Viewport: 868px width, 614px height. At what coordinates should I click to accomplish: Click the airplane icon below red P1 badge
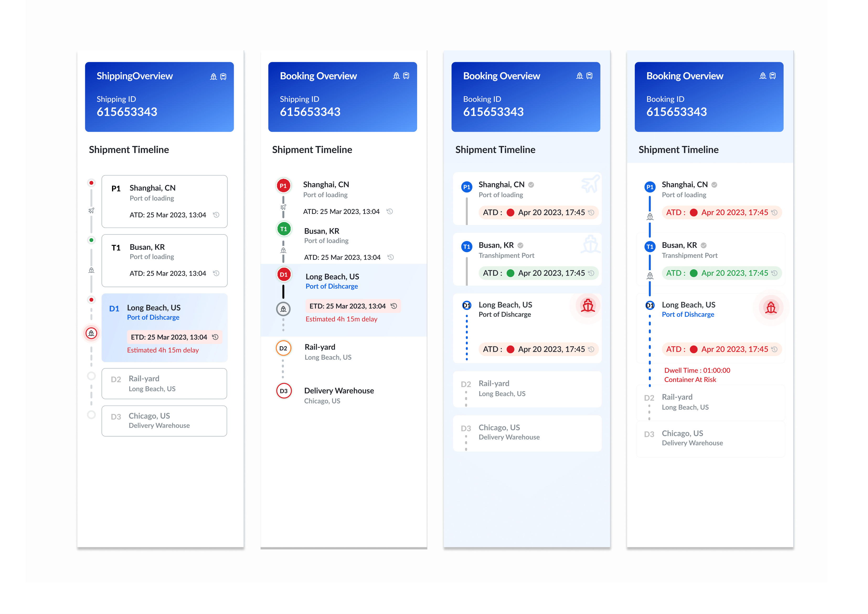pyautogui.click(x=283, y=207)
